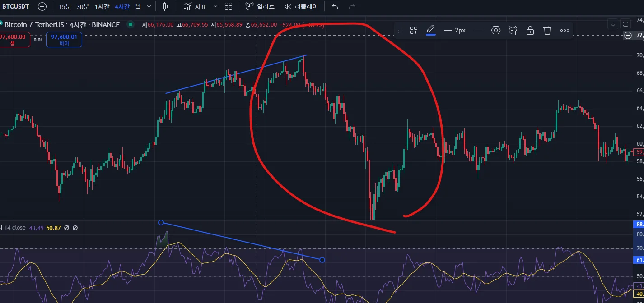Undo the last chart action

(x=335, y=6)
